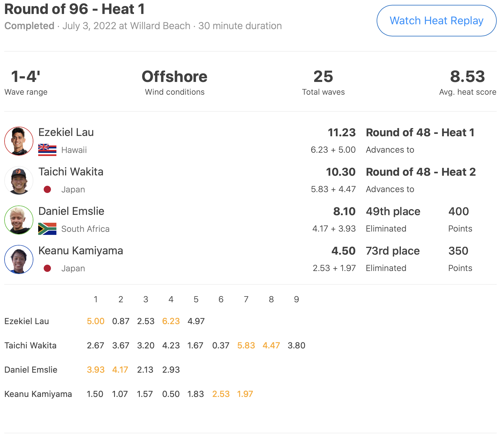Select the Ezekiel Lau athlete name
Image resolution: width=504 pixels, height=437 pixels.
(x=66, y=132)
